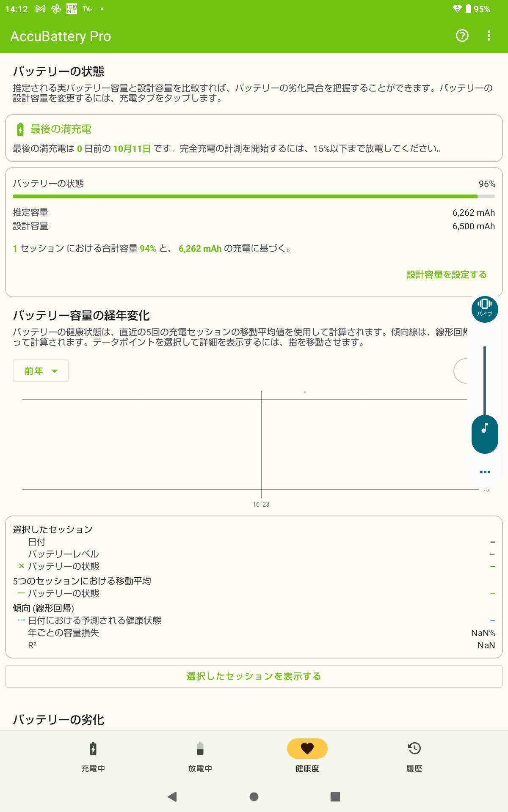This screenshot has width=508, height=812.
Task: Tap the 日付 row label
Action: pyautogui.click(x=37, y=542)
